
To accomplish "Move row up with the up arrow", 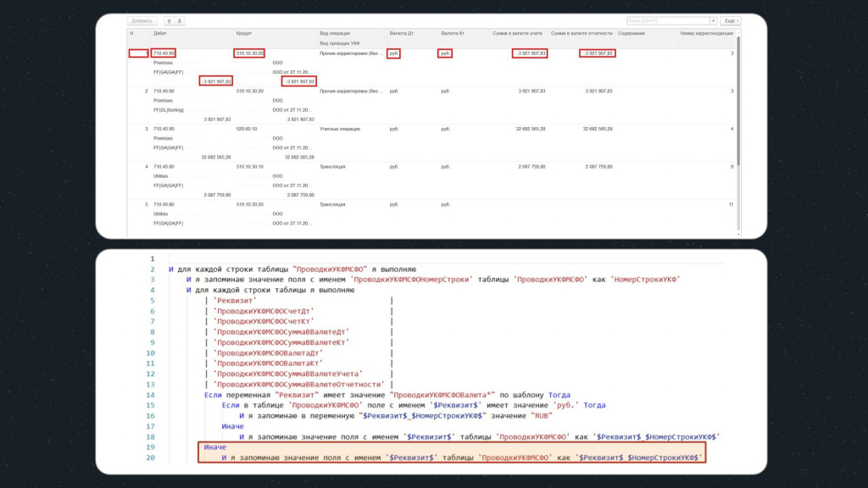I will point(170,21).
